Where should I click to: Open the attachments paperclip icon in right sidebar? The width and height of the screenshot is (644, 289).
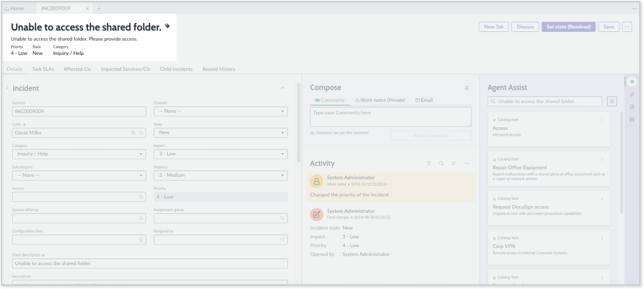(632, 94)
